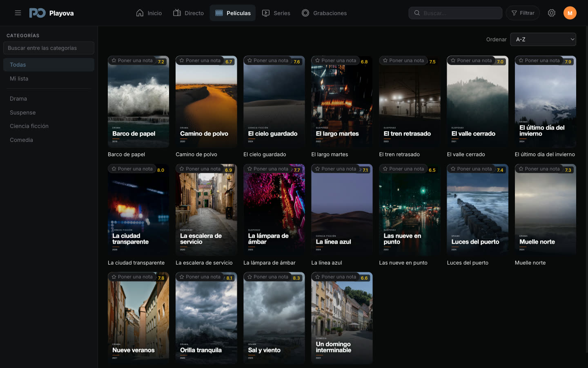The width and height of the screenshot is (588, 368).
Task: Click the Directo TV icon
Action: click(177, 13)
